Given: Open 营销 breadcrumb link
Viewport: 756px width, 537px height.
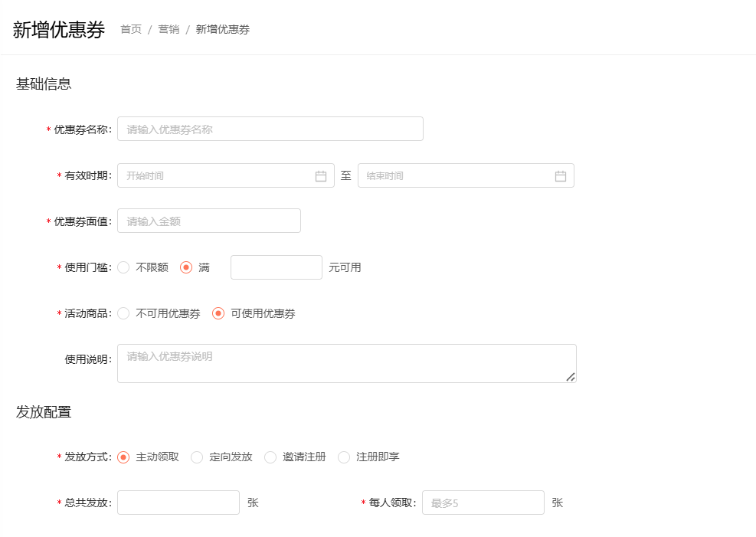Looking at the screenshot, I should (x=169, y=29).
